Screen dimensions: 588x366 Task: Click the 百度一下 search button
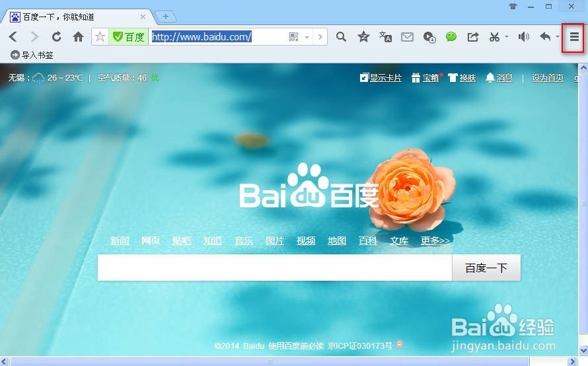486,268
